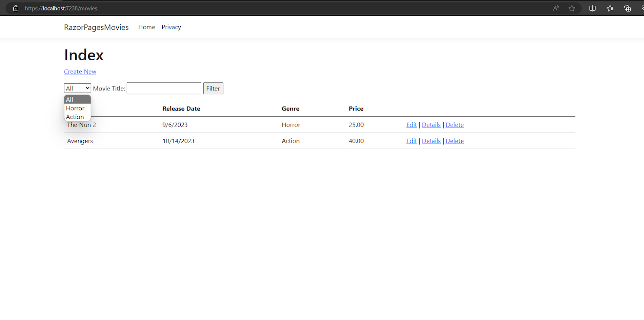This screenshot has height=320, width=644.
Task: Click the Index page heading
Action: (84, 55)
